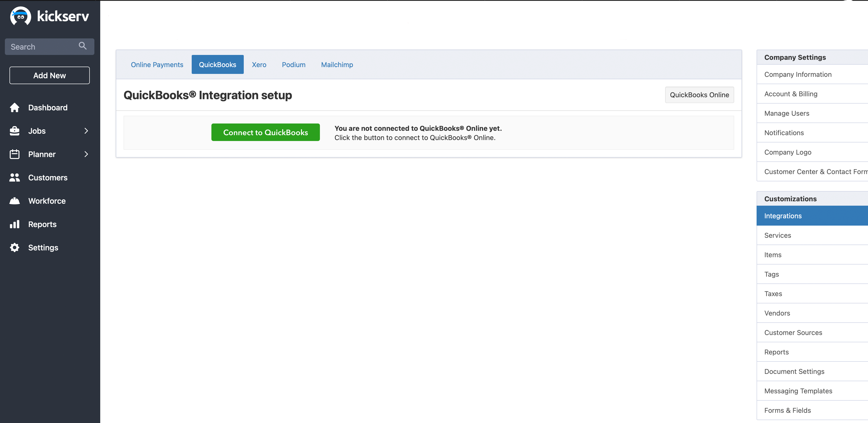Screen dimensions: 868x423
Task: Click the Jobs briefcase icon
Action: coord(15,131)
